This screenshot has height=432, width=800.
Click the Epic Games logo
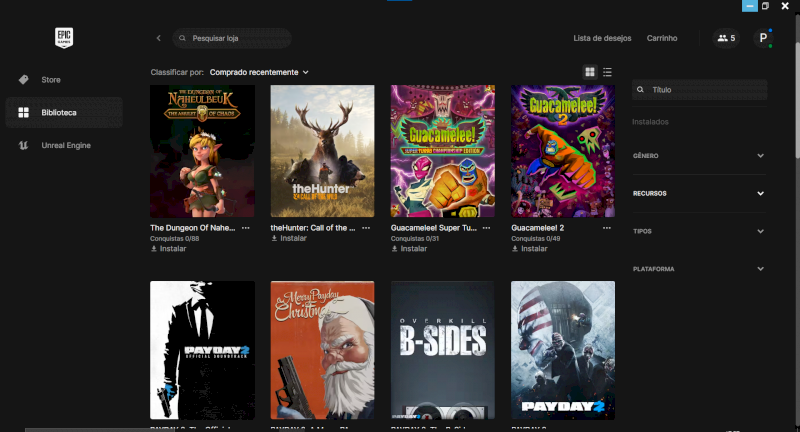64,38
